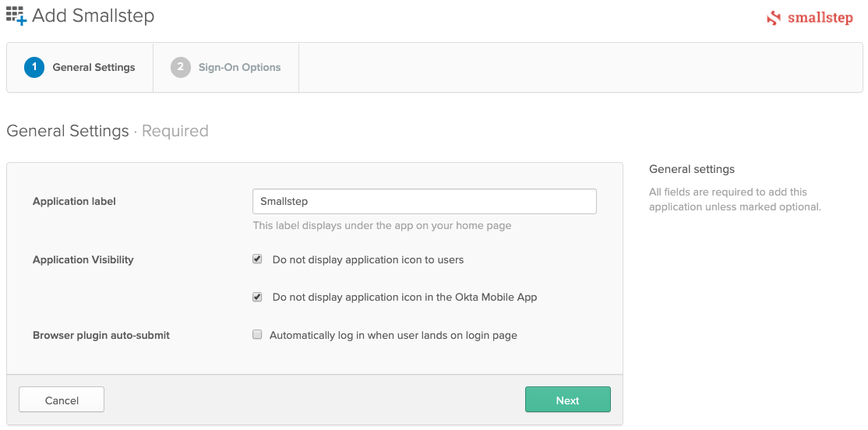868x430 pixels.
Task: Uncheck hide icon in Okta Mobile App
Action: point(257,297)
